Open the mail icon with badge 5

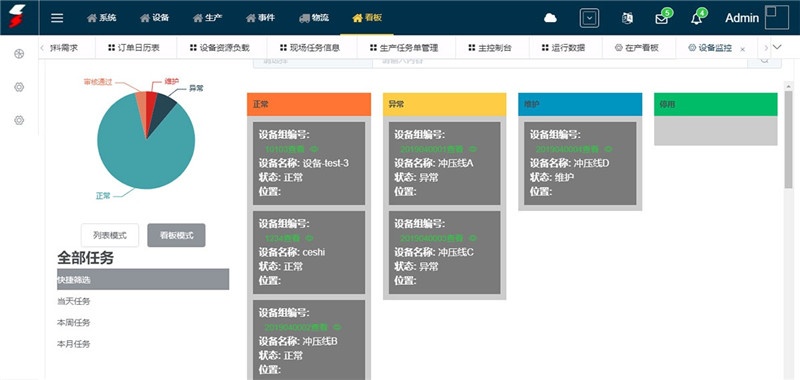coord(662,19)
